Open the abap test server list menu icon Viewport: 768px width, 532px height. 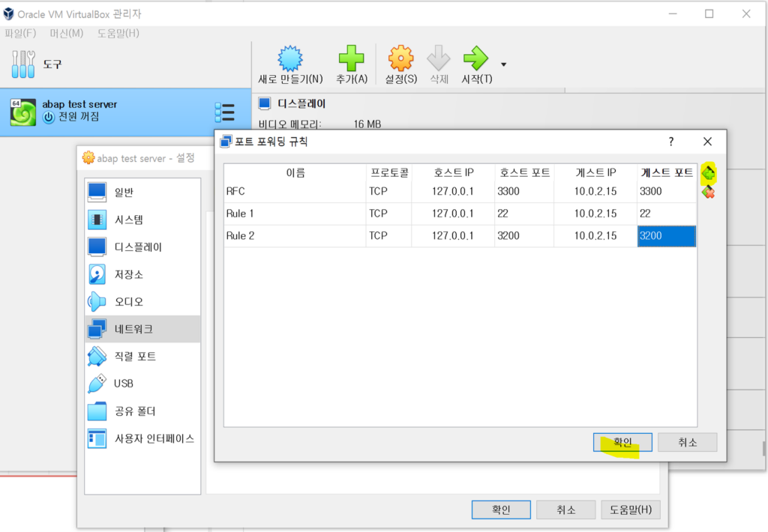coord(225,112)
